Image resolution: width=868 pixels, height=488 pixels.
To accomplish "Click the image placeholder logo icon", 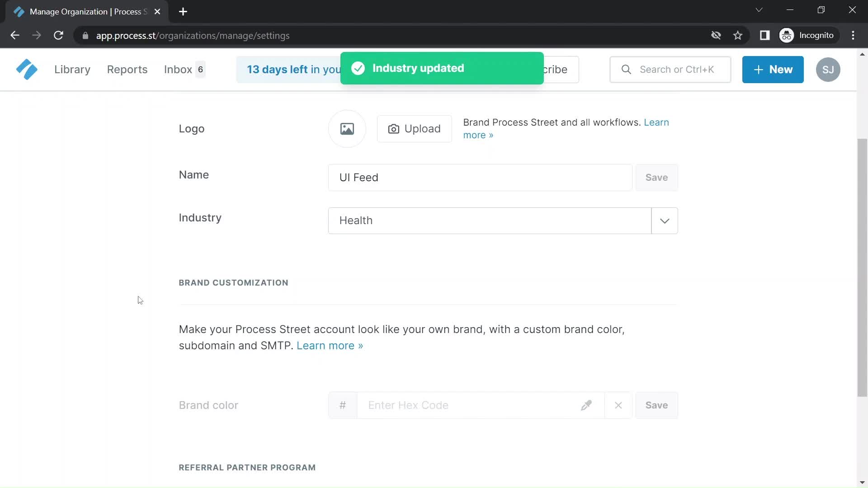I will [x=347, y=128].
